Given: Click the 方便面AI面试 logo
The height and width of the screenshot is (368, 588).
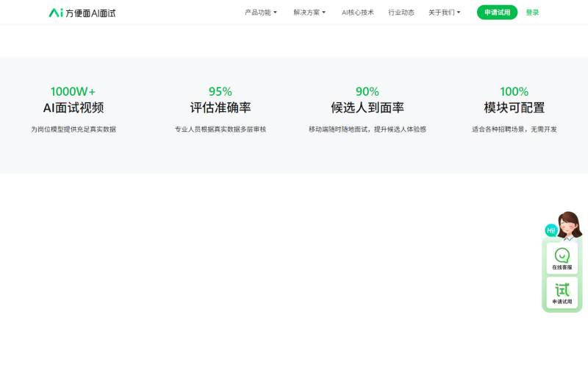Looking at the screenshot, I should [82, 13].
